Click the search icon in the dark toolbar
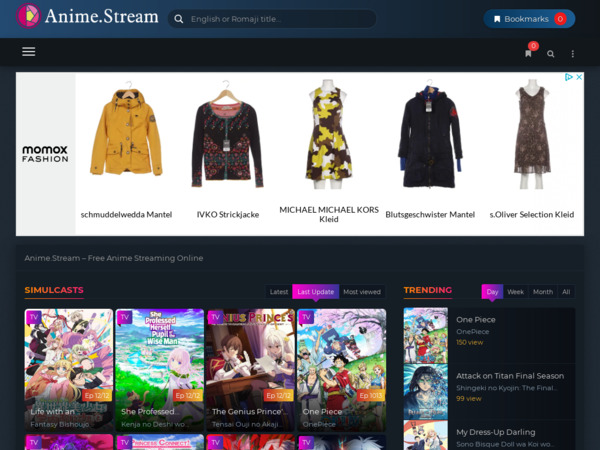Viewport: 600px width, 450px height. [x=551, y=54]
